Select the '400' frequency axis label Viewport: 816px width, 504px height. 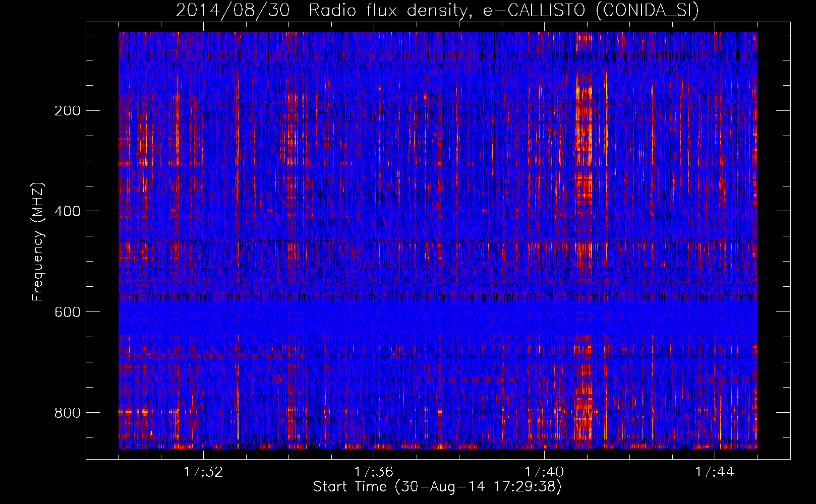[x=68, y=211]
